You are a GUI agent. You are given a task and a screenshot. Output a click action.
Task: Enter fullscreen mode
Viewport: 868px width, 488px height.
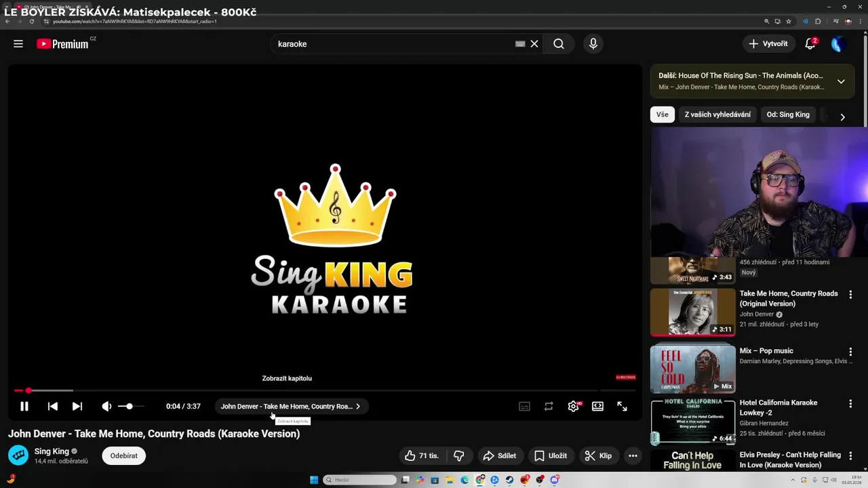[622, 407]
